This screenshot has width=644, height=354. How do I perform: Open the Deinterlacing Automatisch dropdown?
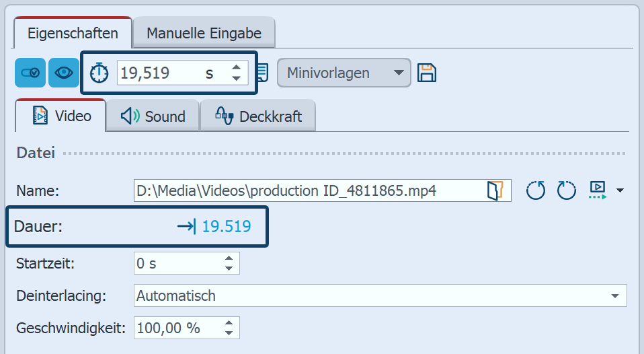click(380, 295)
